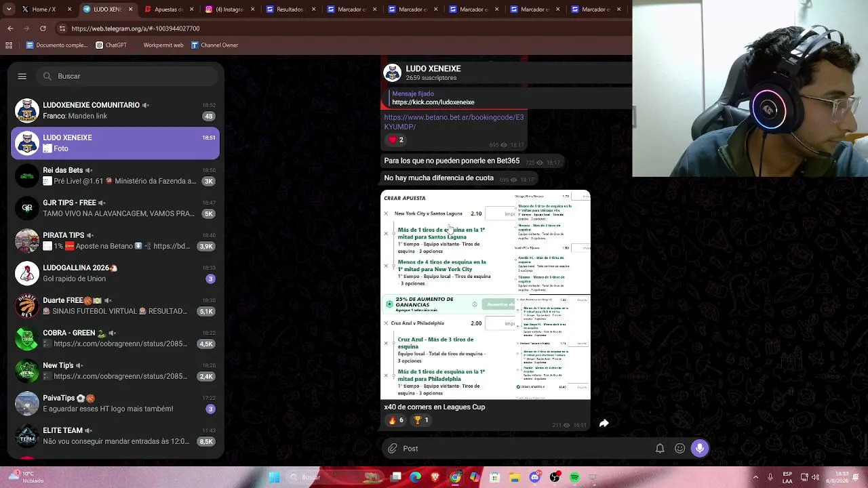Open the Documento comple... bookmark
The width and height of the screenshot is (868, 488).
[57, 45]
